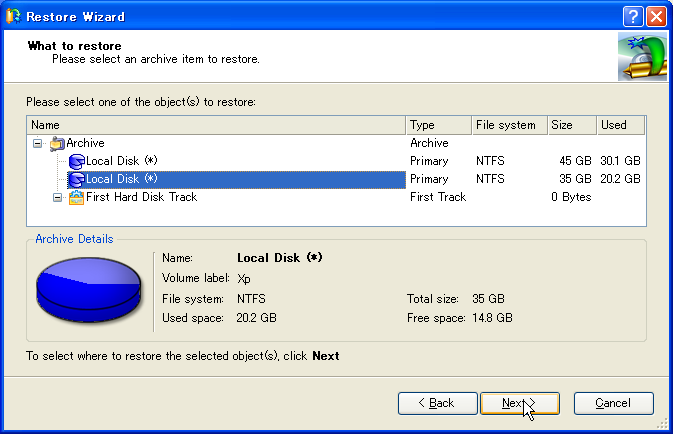Viewport: 673px width, 434px height.
Task: Collapse the Archive tree node
Action: pos(38,144)
